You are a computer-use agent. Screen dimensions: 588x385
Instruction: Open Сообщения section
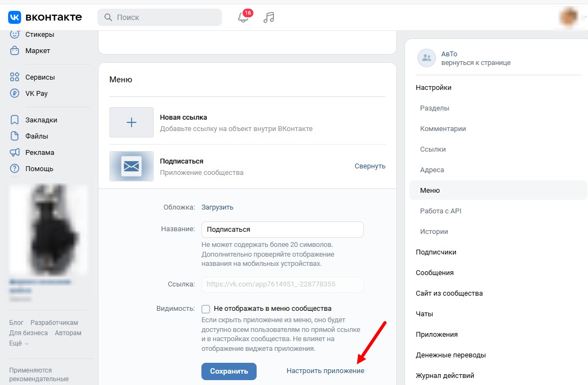tap(435, 273)
